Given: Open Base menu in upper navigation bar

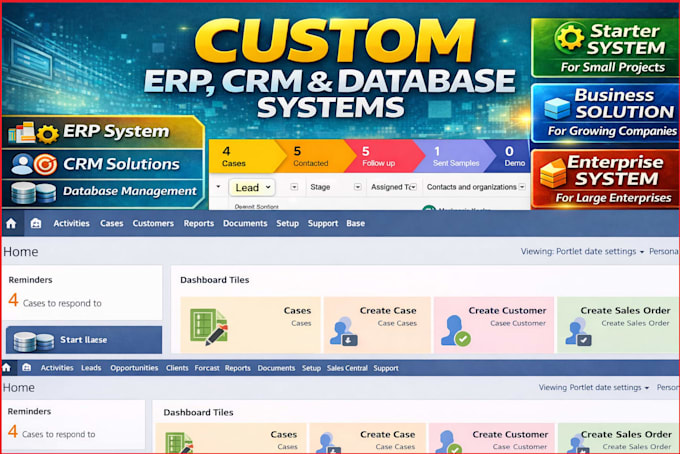Looking at the screenshot, I should pos(355,223).
